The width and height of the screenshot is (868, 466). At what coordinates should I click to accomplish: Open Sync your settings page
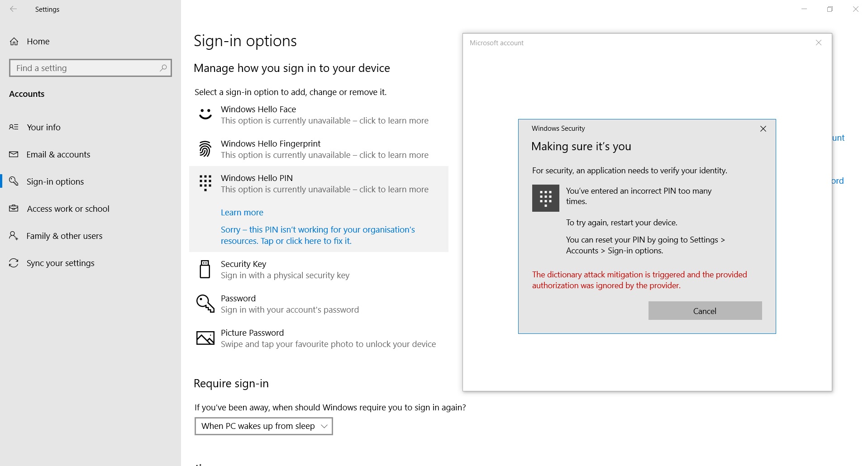[x=91, y=263]
